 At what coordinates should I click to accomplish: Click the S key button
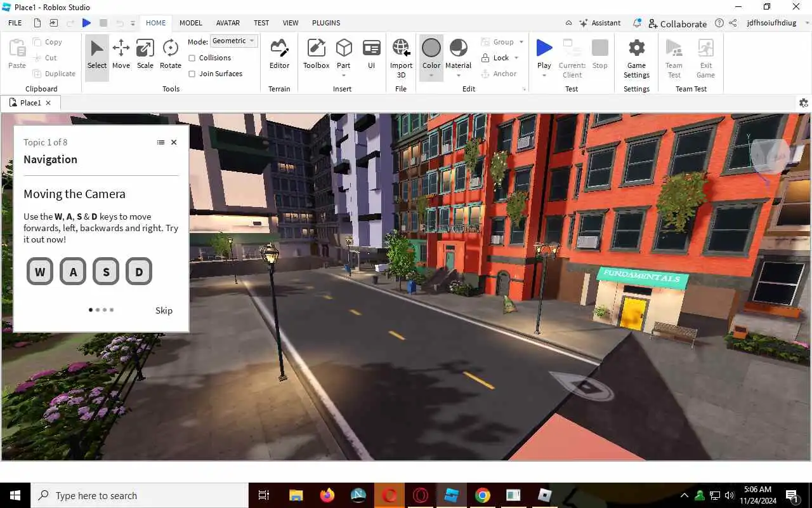coord(106,272)
